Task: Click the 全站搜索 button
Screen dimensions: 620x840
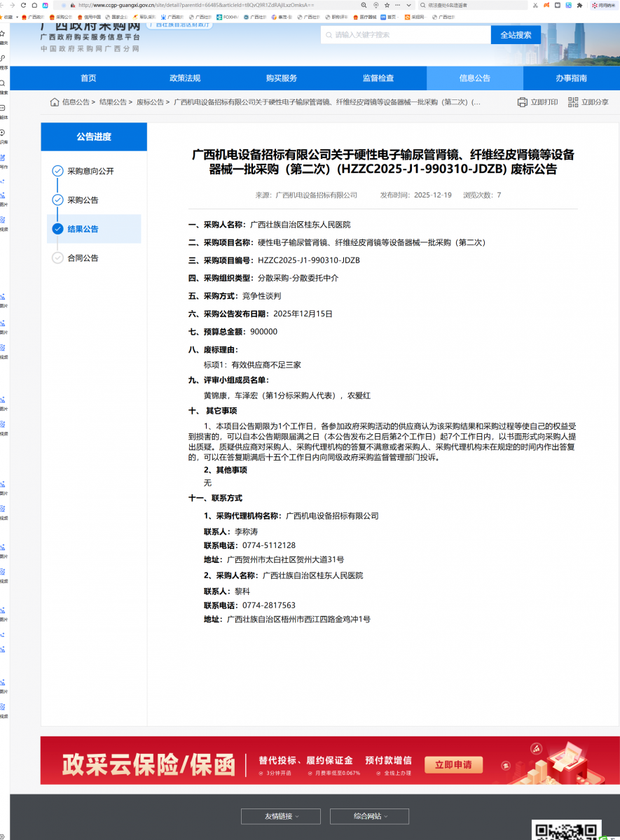Action: point(516,35)
